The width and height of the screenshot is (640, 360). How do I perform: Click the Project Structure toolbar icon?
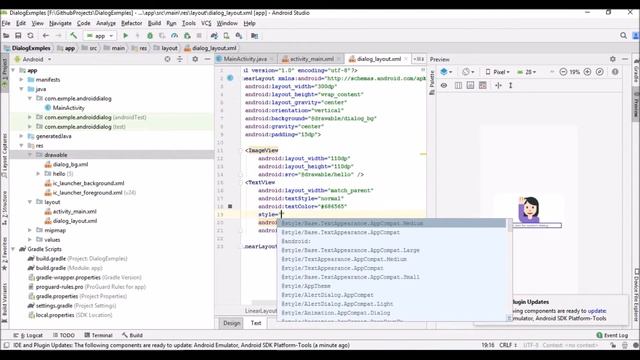point(255,36)
